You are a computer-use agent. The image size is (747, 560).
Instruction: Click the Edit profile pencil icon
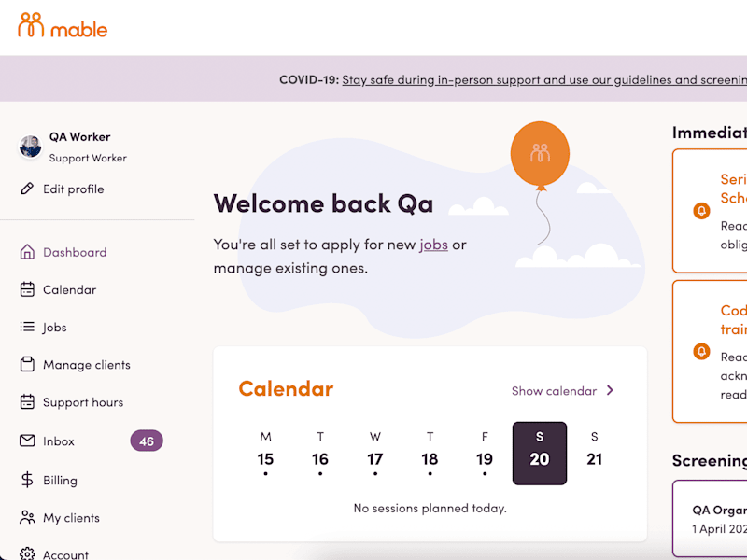[27, 189]
